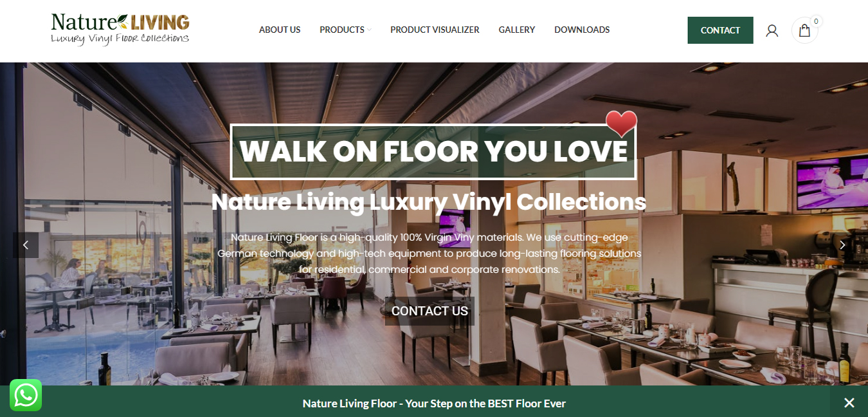868x417 pixels.
Task: Click the red heart icon
Action: [x=621, y=124]
